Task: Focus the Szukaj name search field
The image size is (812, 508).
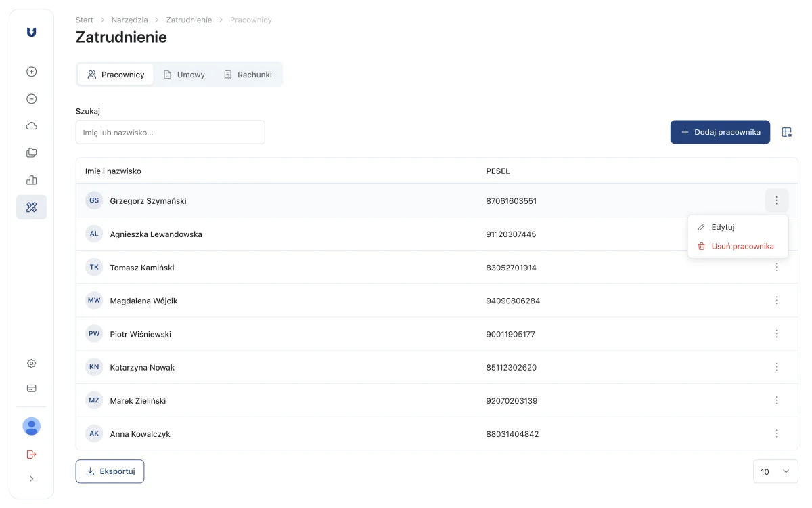Action: [170, 132]
